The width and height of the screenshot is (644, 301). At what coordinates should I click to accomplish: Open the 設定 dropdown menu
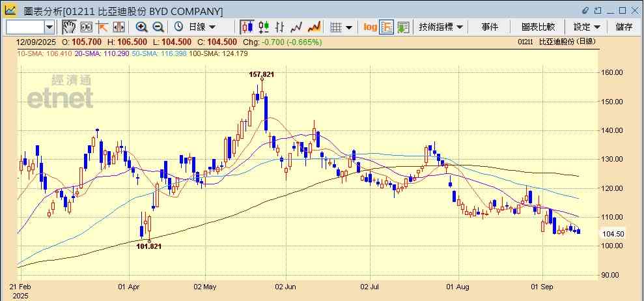coord(587,27)
